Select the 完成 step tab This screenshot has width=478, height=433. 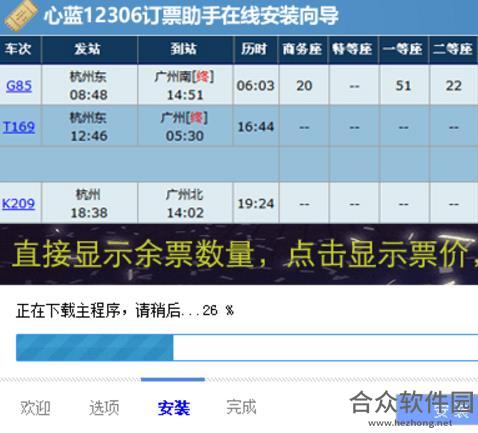click(x=241, y=407)
